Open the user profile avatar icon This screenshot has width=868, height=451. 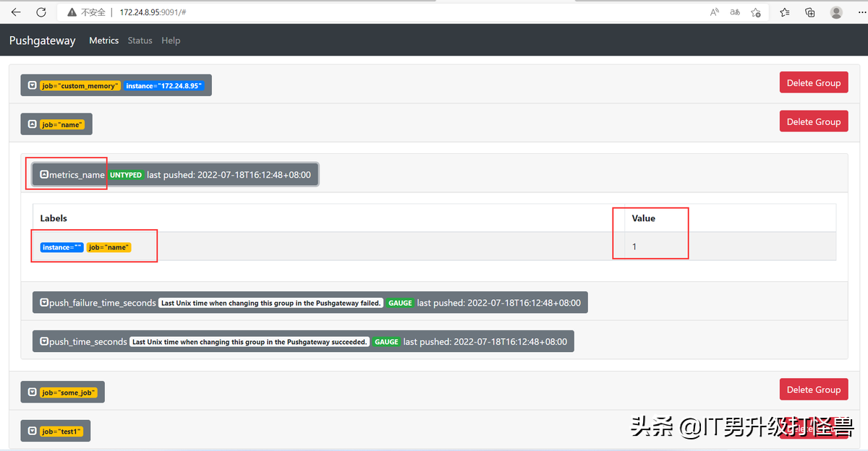836,12
